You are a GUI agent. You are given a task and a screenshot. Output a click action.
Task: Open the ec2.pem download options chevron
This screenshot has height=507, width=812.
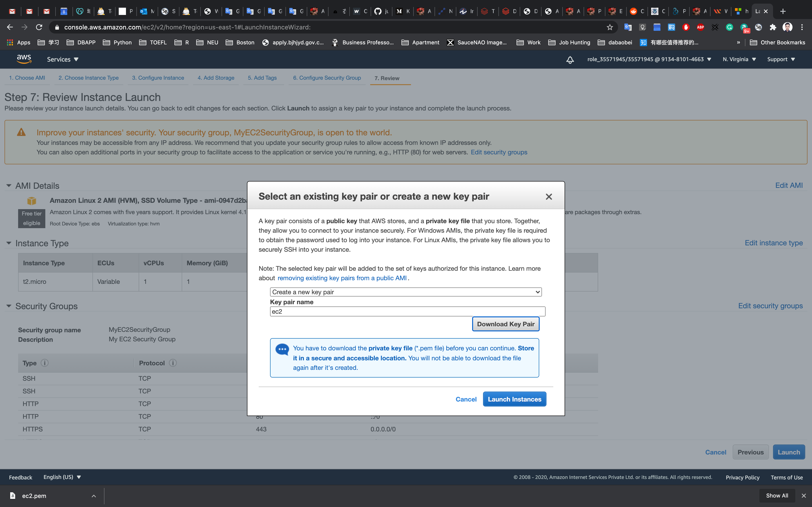[94, 496]
